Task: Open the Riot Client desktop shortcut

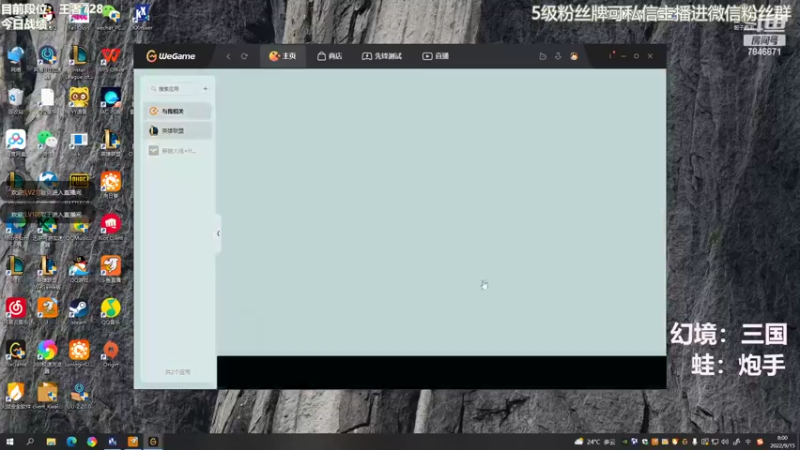Action: (x=111, y=227)
